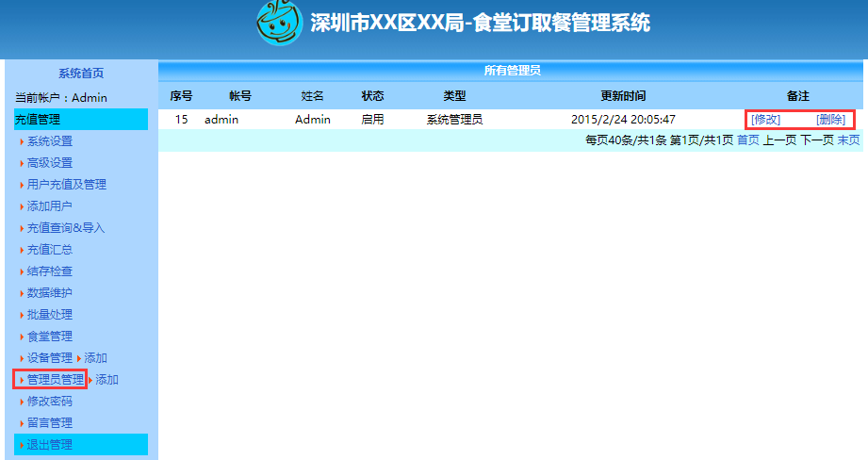
Task: Open 批量处理 page
Action: [x=50, y=315]
